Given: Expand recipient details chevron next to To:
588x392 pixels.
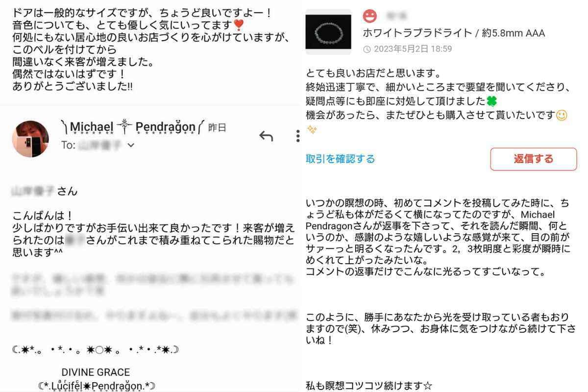Looking at the screenshot, I should point(131,146).
